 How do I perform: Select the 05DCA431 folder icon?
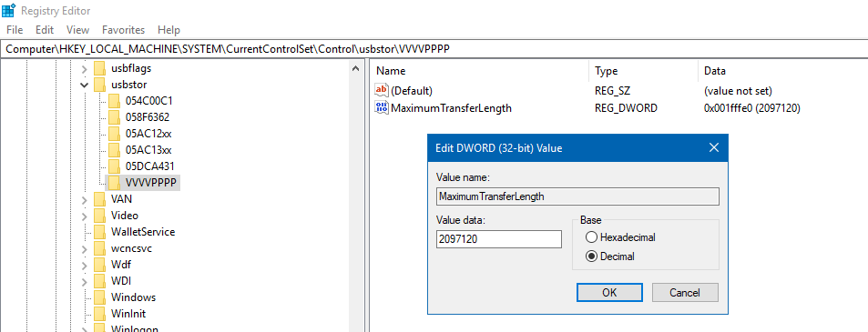(x=114, y=166)
